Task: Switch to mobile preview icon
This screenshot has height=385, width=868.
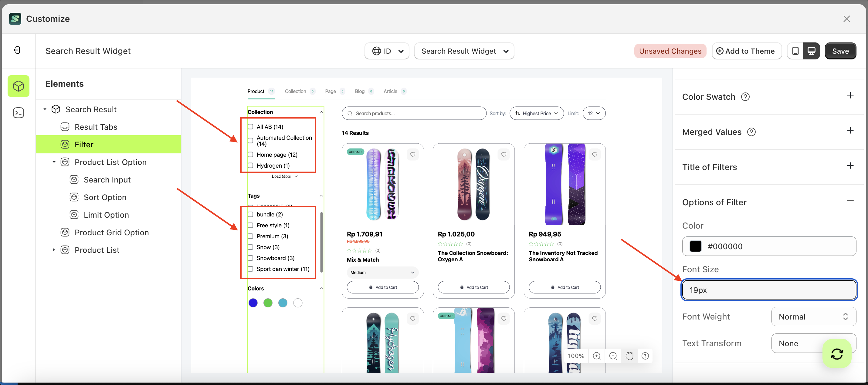Action: pyautogui.click(x=795, y=51)
